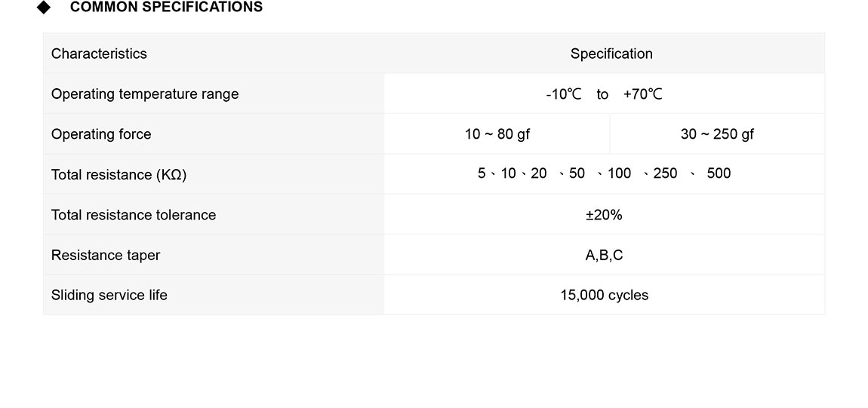Click the -10℃ lower temperature value
868x408 pixels.
(564, 94)
